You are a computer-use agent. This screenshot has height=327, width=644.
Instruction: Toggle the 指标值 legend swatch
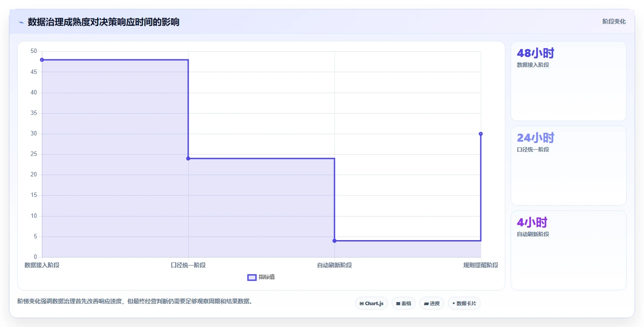point(252,277)
